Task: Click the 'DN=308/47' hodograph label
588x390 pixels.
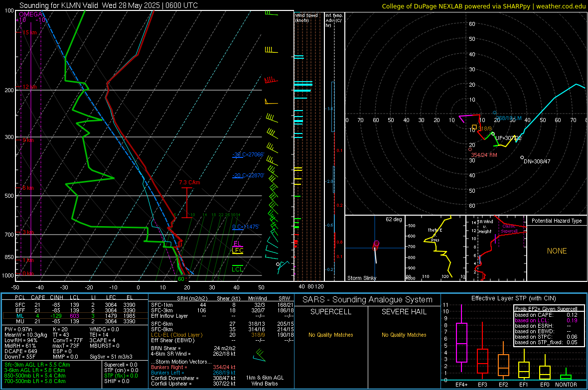Action: pyautogui.click(x=537, y=161)
